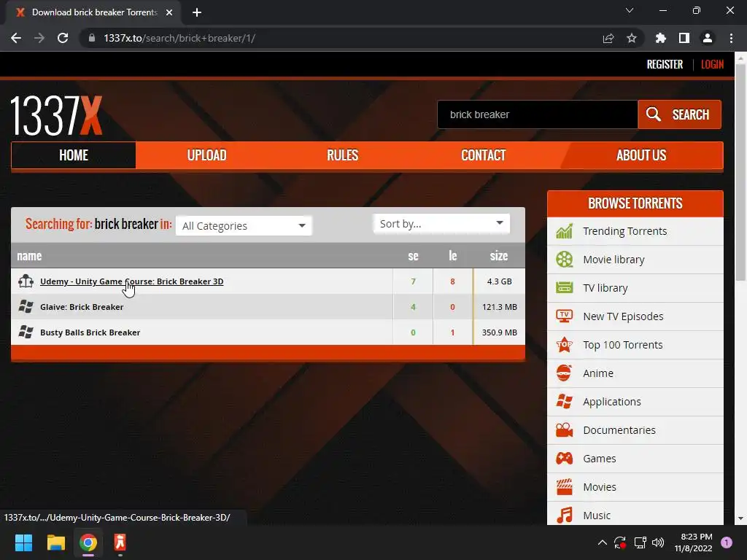Click the Games controller icon
Image resolution: width=747 pixels, height=560 pixels.
[x=564, y=459]
